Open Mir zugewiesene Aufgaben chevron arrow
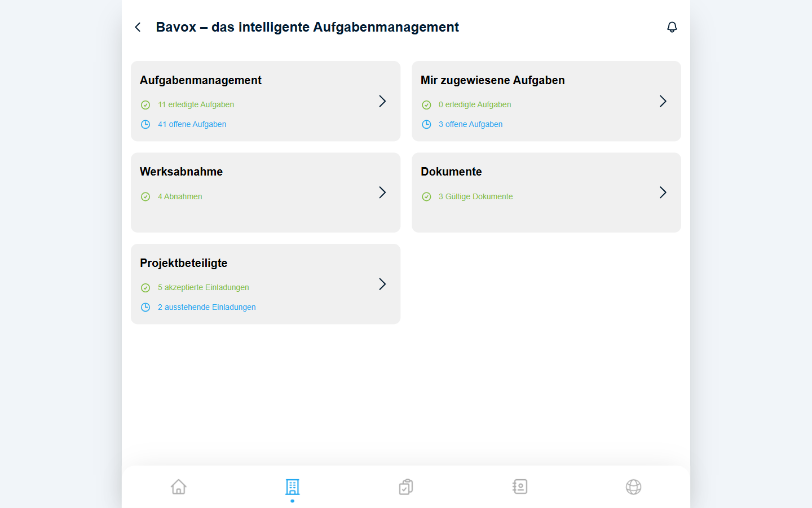 click(663, 101)
